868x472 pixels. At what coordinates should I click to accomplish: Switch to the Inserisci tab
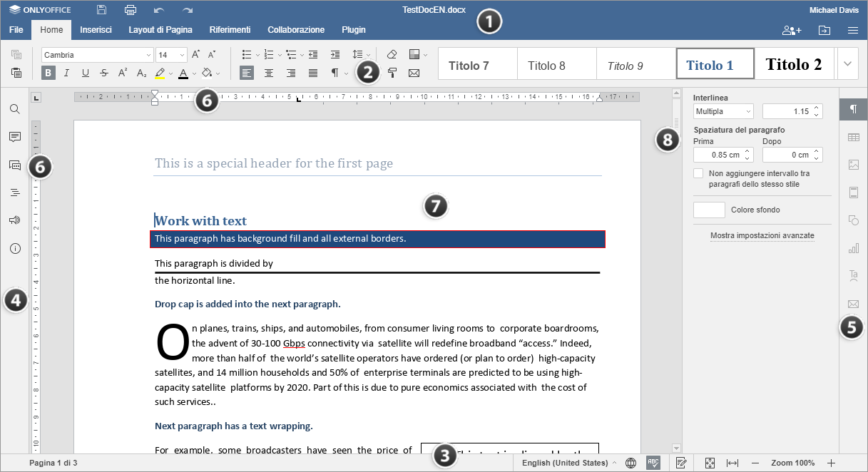click(96, 30)
